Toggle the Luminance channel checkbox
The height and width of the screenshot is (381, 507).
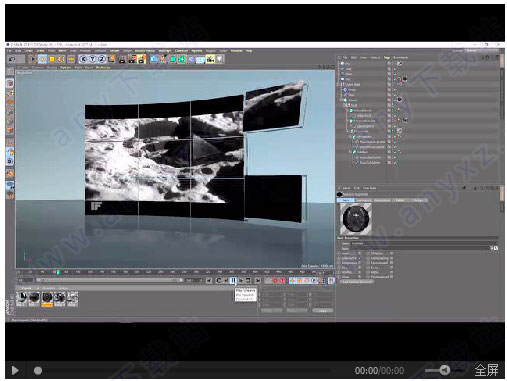coord(359,258)
